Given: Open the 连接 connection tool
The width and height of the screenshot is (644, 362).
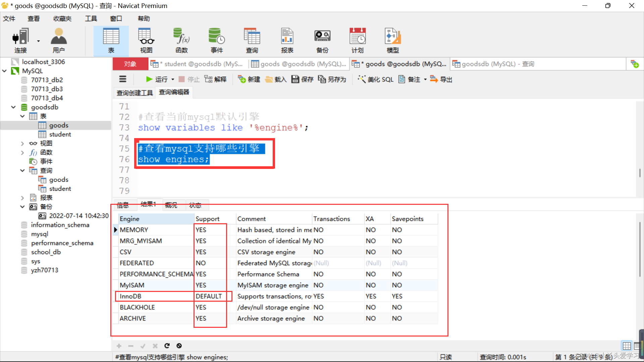Looking at the screenshot, I should (20, 41).
